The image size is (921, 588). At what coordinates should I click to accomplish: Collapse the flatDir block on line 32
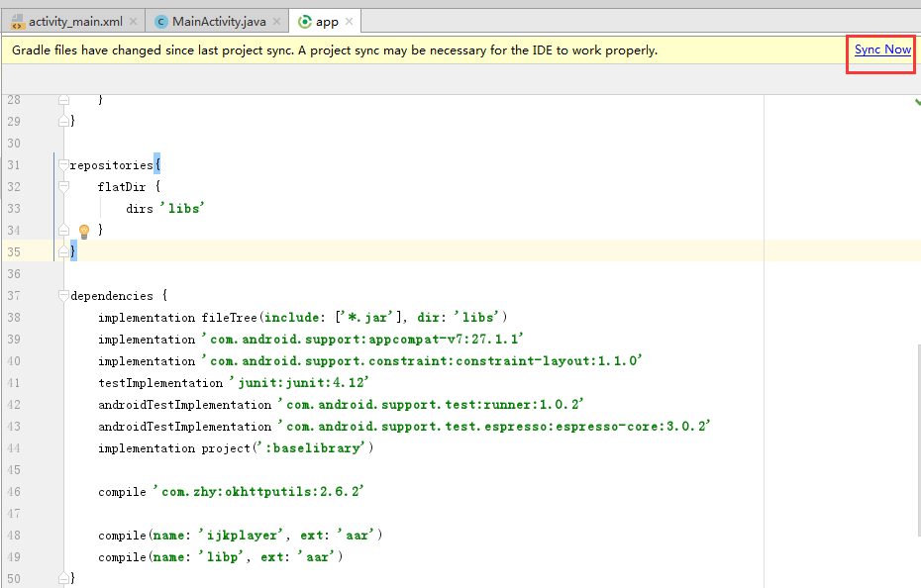coord(63,187)
